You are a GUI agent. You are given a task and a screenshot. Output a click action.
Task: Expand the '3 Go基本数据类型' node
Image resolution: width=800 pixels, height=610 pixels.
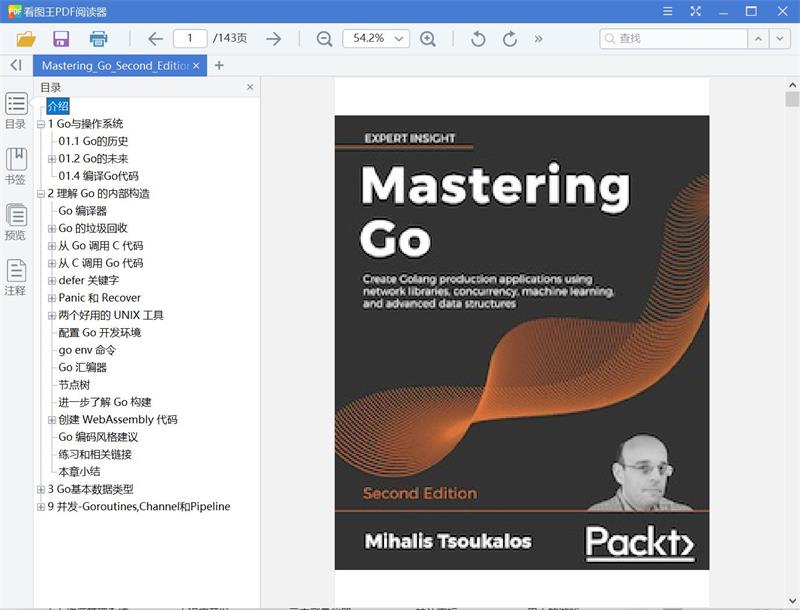point(41,490)
